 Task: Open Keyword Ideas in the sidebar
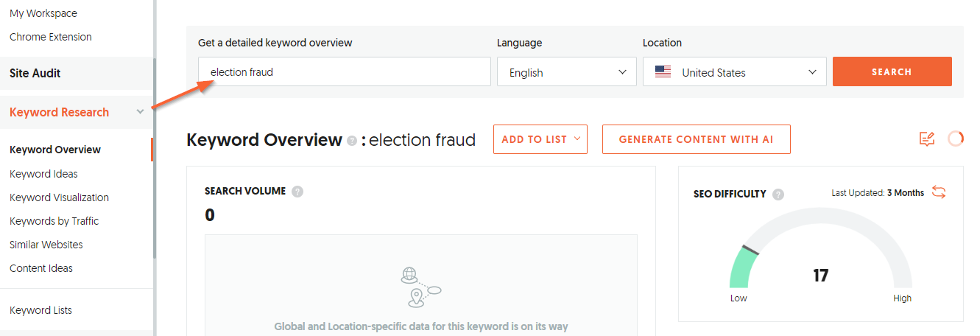(43, 174)
